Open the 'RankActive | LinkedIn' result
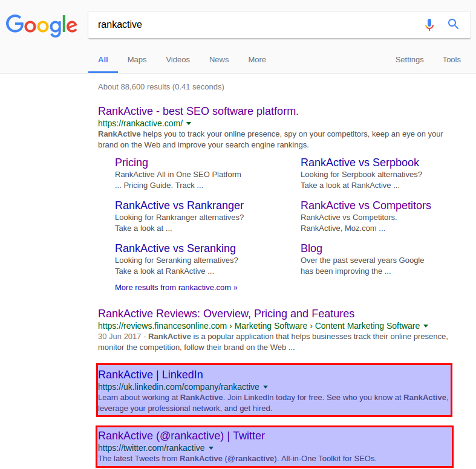 [151, 375]
